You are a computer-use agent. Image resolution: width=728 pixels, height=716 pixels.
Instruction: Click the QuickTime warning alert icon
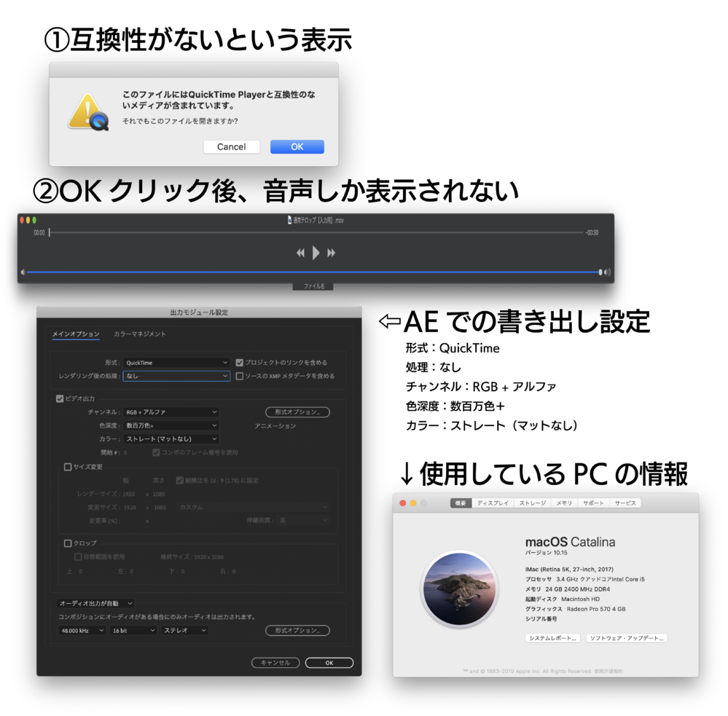pos(88,112)
